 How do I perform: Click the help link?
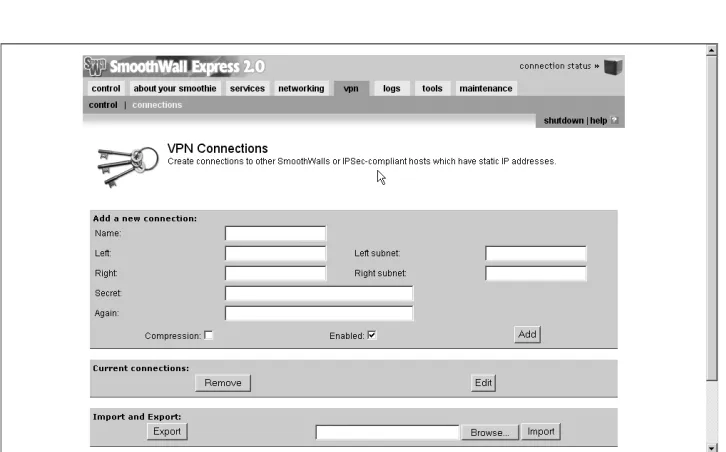598,120
